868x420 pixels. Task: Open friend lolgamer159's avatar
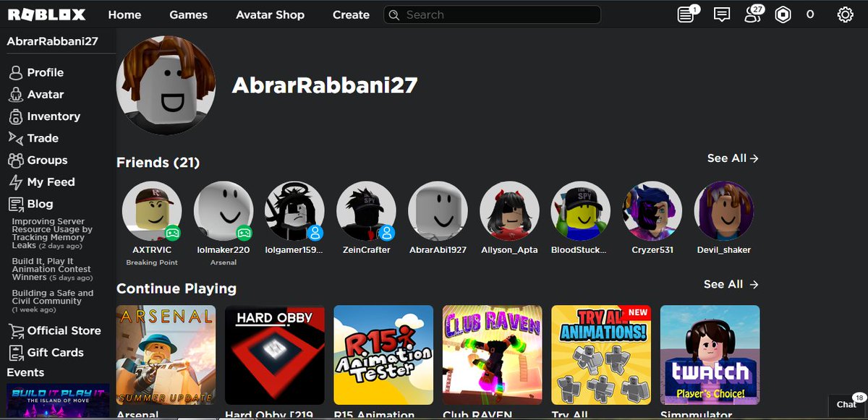click(x=294, y=211)
